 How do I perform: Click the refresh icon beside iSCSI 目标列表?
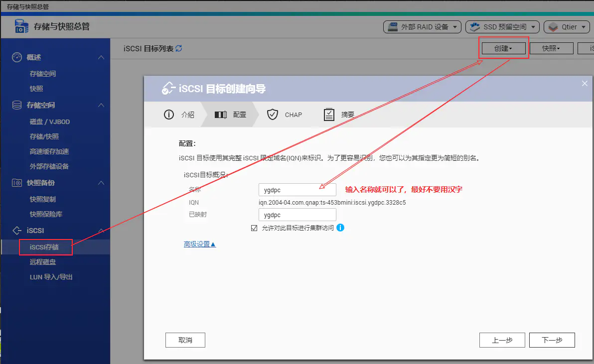click(179, 48)
